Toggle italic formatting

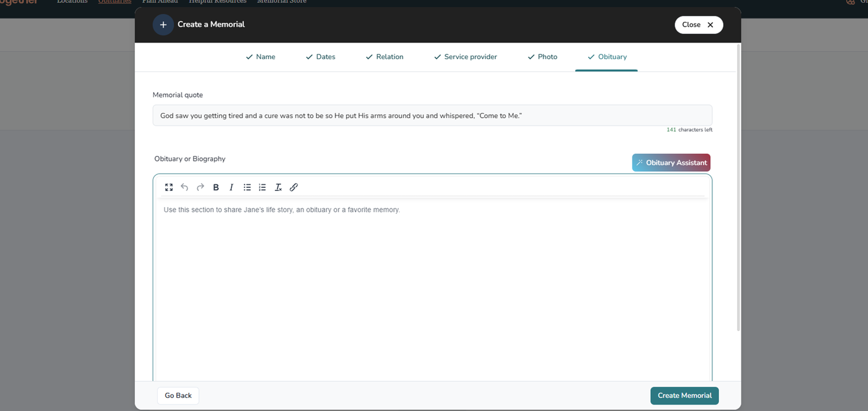pyautogui.click(x=231, y=187)
